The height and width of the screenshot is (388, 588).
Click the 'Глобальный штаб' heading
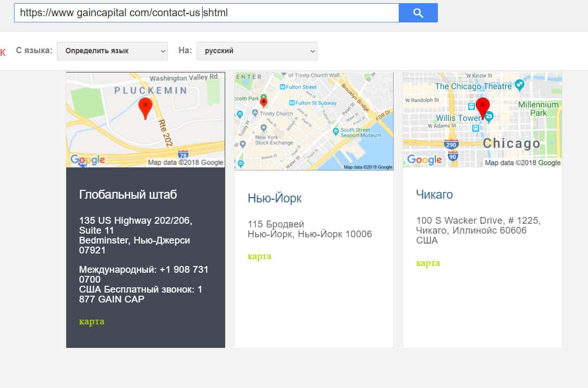click(x=128, y=195)
